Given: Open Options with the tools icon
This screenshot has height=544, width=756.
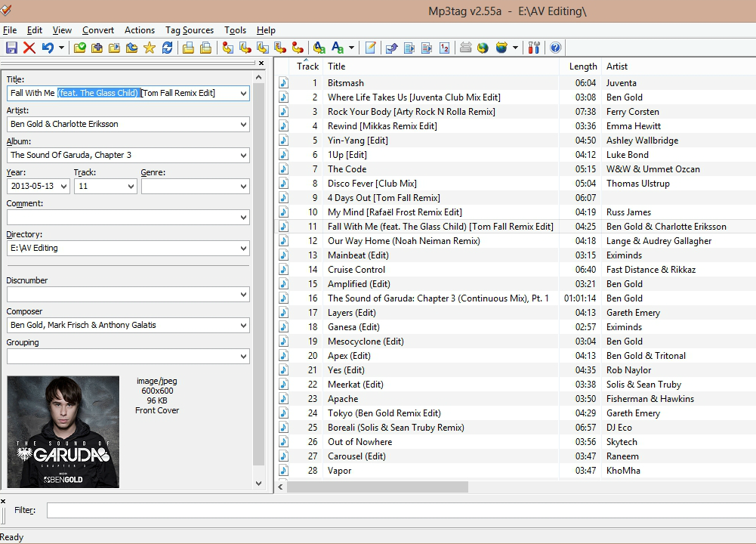Looking at the screenshot, I should click(x=534, y=48).
